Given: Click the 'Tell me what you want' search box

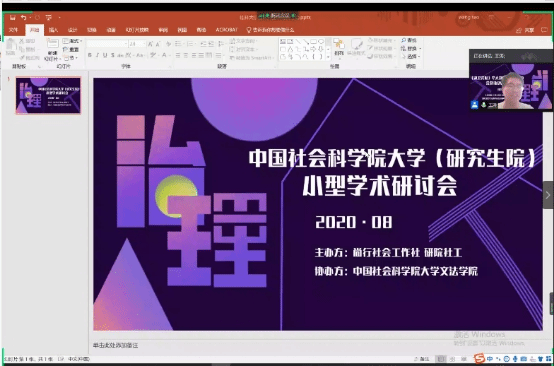Looking at the screenshot, I should (271, 30).
